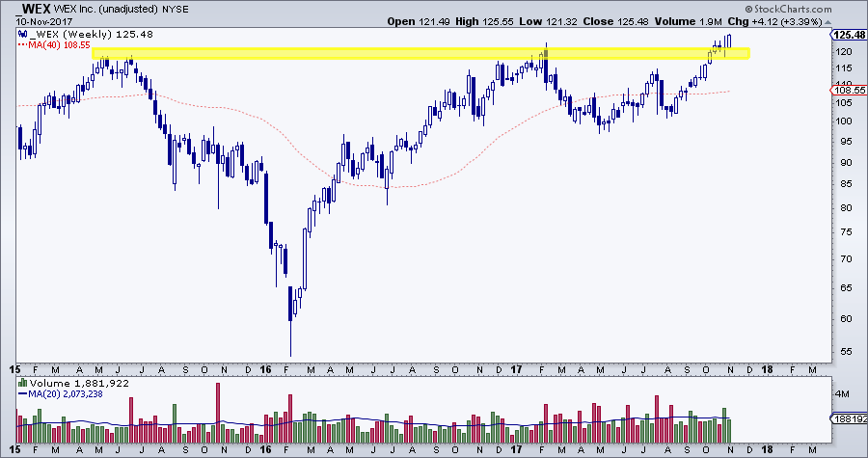
Task: Click the red 108.55 moving-average tag on right axis
Action: point(850,90)
